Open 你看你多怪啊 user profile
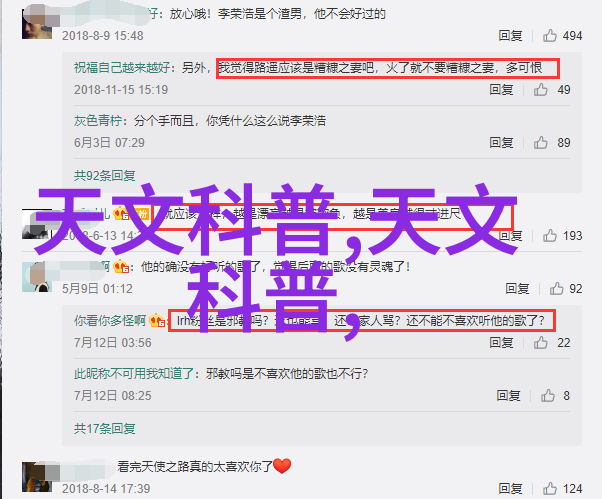602x499 pixels. point(110,321)
